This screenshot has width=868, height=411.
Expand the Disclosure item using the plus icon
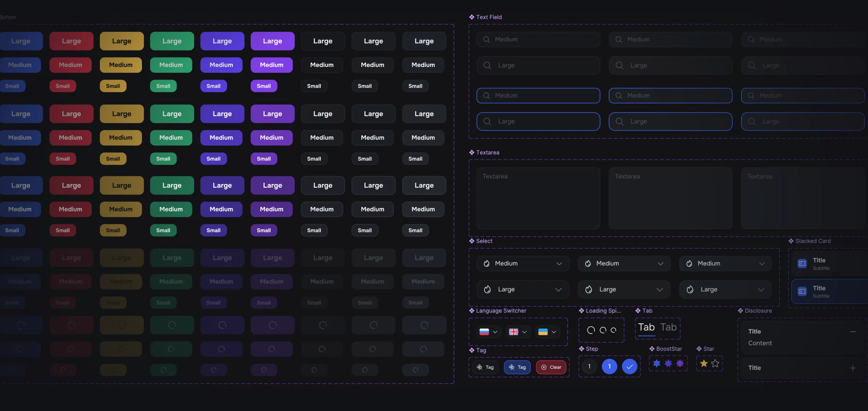pos(853,368)
